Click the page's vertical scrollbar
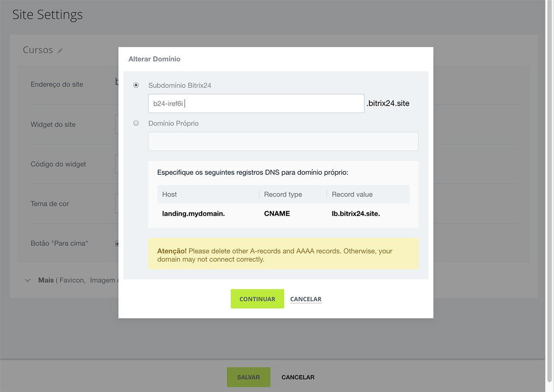Image resolution: width=554 pixels, height=392 pixels. (x=549, y=184)
